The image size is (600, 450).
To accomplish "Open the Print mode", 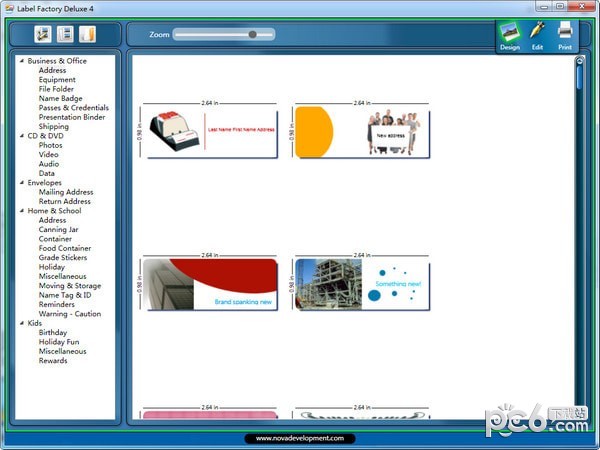I will (x=565, y=36).
